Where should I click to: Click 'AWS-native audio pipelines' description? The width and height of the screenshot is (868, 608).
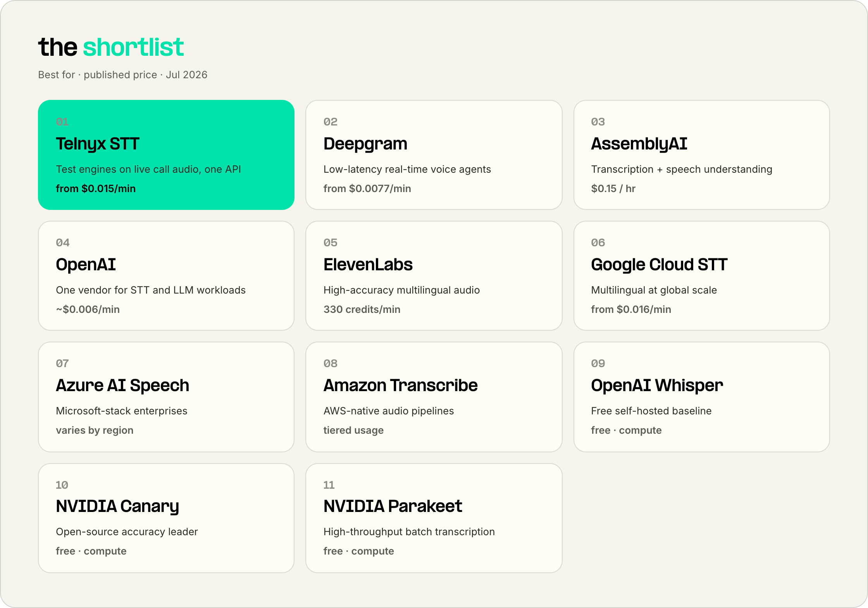389,411
